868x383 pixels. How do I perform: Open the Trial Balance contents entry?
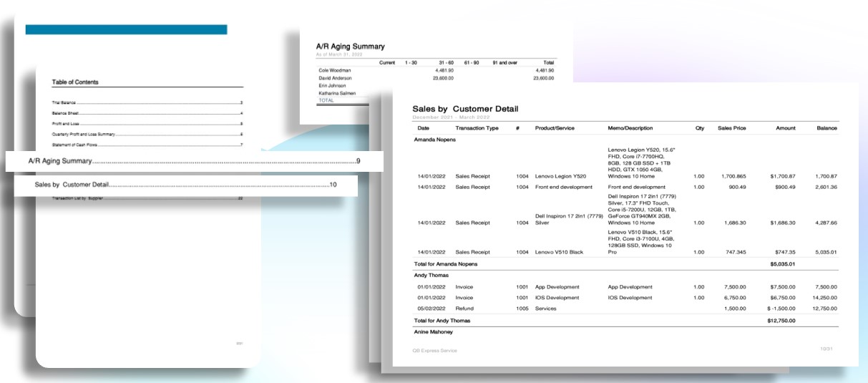pyautogui.click(x=147, y=103)
